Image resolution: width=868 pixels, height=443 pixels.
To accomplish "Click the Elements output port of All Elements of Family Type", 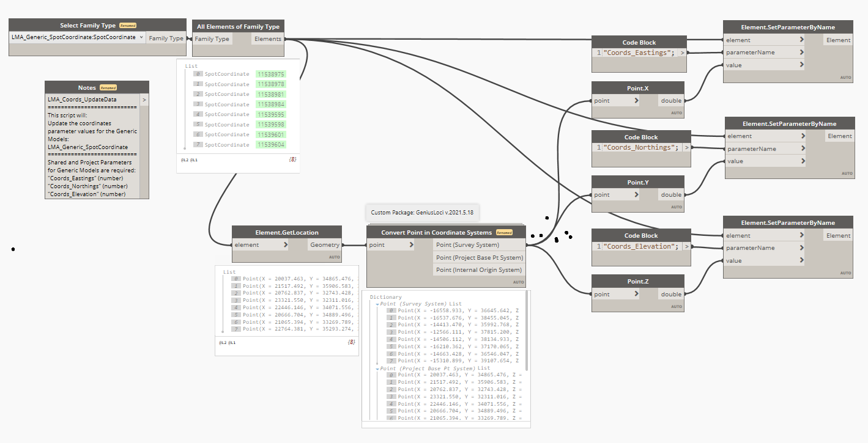I will point(268,38).
